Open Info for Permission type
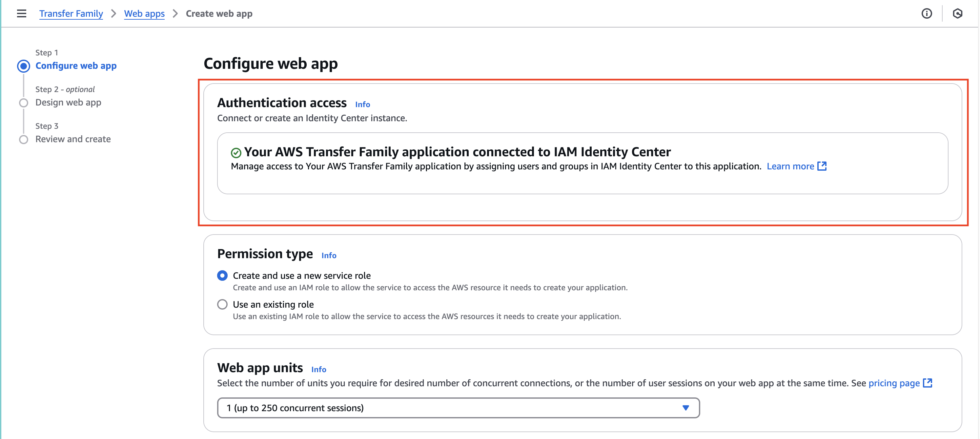 coord(329,256)
